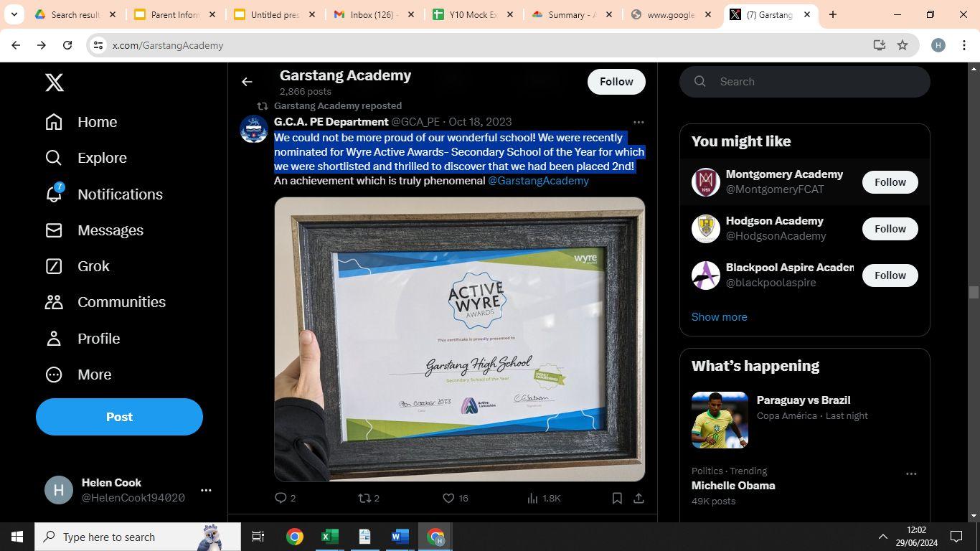Close the www.google tab

pyautogui.click(x=708, y=14)
